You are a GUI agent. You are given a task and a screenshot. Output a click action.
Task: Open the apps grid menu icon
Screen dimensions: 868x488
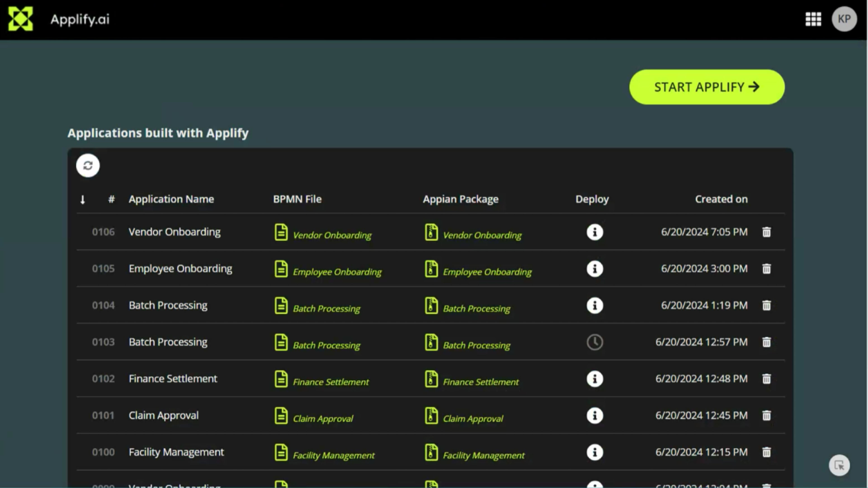813,19
